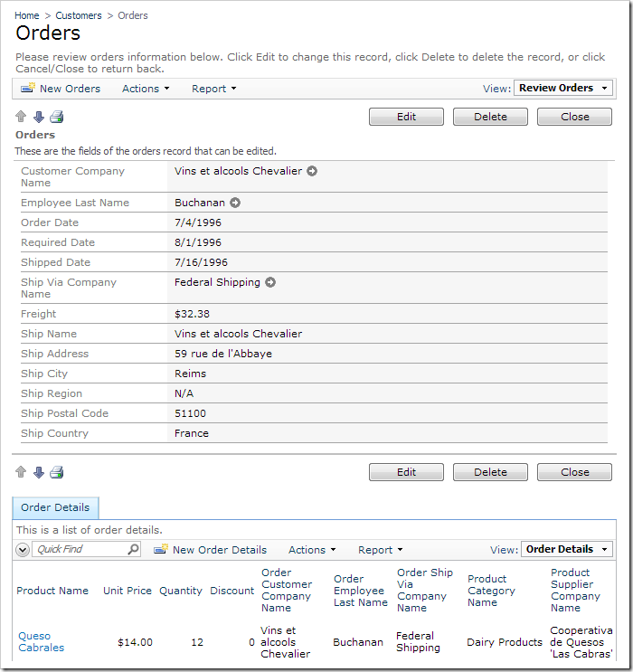The image size is (633, 672).
Task: Open the Review Orders view dropdown
Action: pos(563,88)
